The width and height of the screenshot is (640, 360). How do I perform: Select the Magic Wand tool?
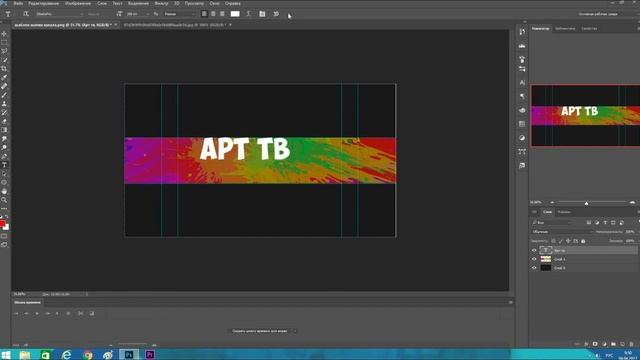click(x=4, y=60)
